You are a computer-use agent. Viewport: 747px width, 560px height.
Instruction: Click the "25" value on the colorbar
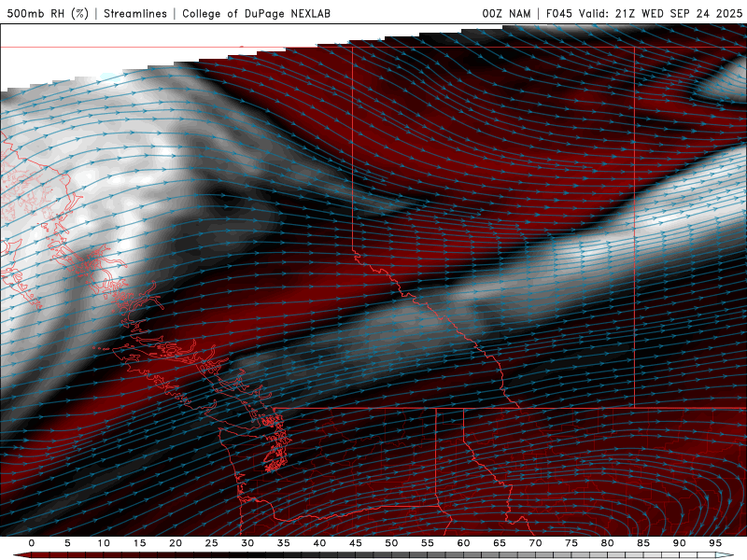pos(211,543)
